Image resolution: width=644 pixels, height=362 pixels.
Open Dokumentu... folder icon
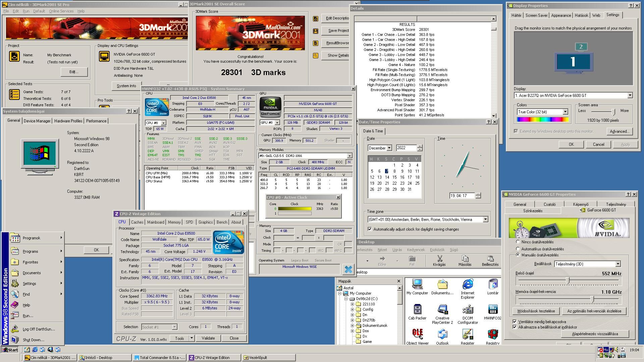point(442,287)
